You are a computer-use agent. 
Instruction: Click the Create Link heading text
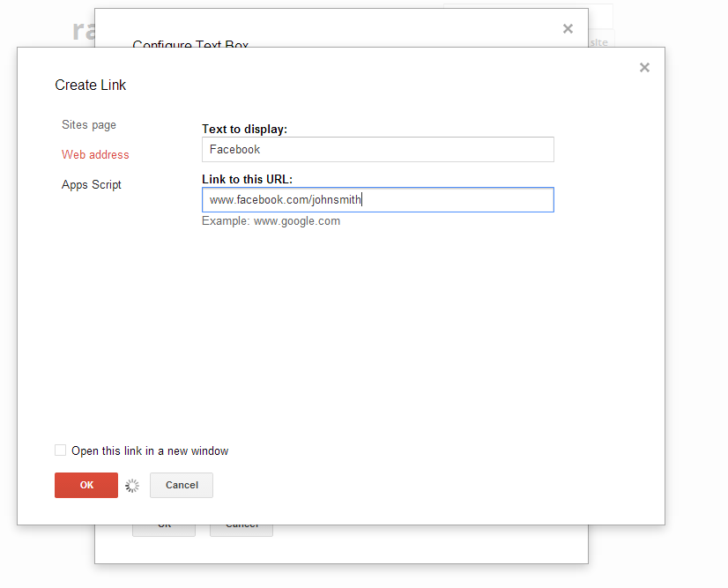tap(91, 85)
